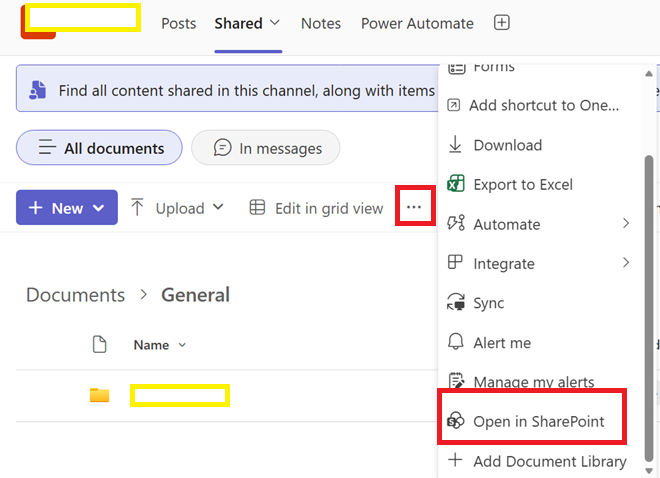
Task: Open the three-dots more options button
Action: pos(414,207)
